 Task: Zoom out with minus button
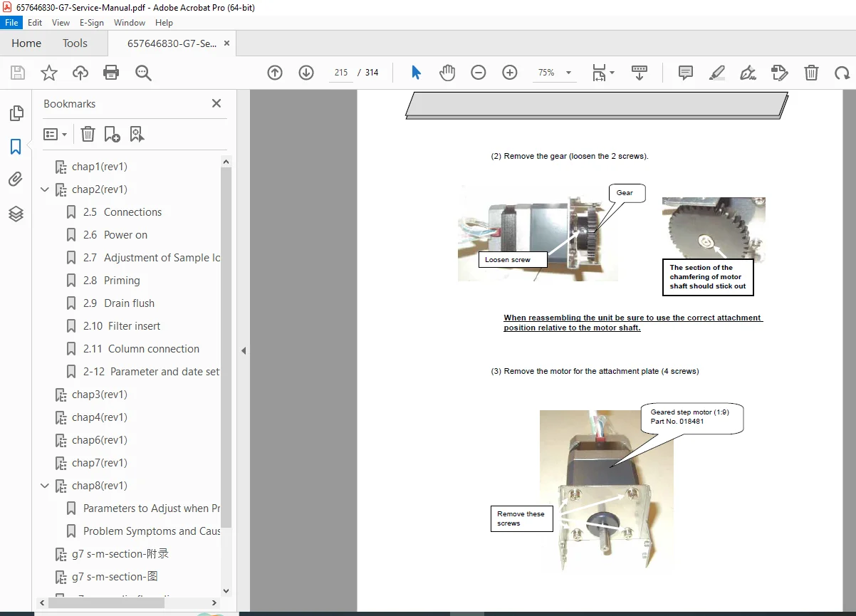pos(479,73)
